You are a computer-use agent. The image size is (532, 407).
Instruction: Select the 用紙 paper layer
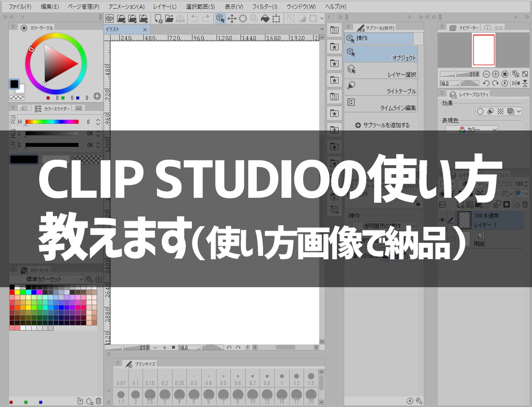tap(482, 238)
